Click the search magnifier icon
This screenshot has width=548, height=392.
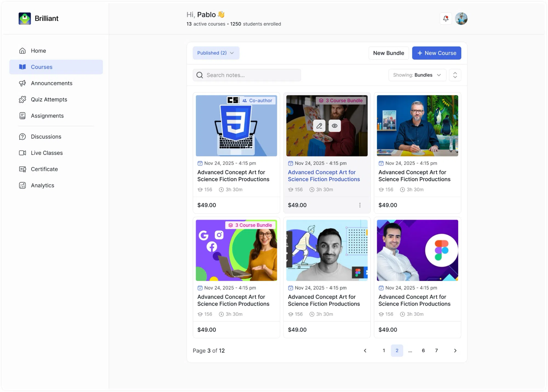click(200, 75)
